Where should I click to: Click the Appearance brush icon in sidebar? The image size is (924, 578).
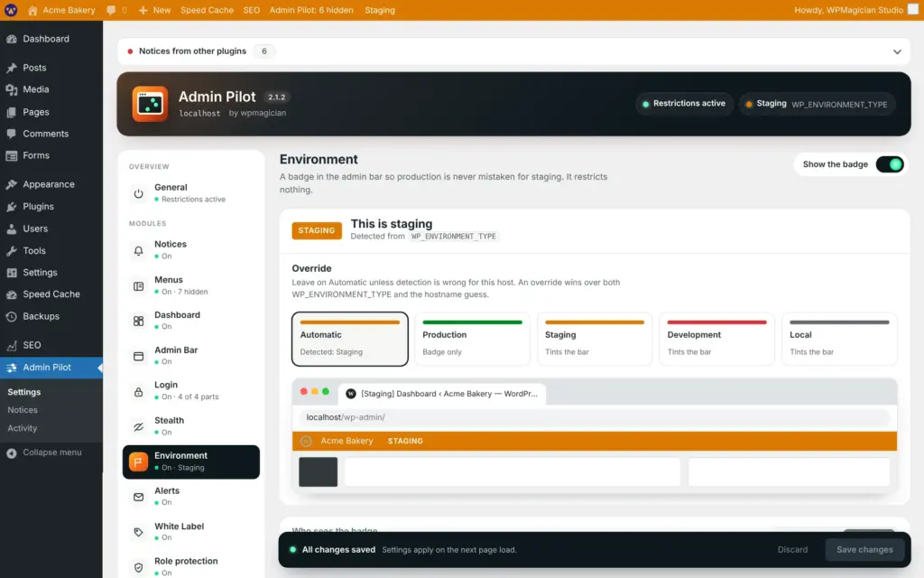[x=11, y=184]
